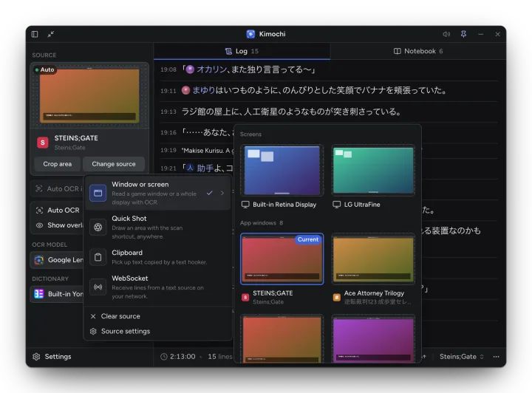Click the blue avatar on the 19:21 line
This screenshot has width=532, height=393.
[x=191, y=168]
